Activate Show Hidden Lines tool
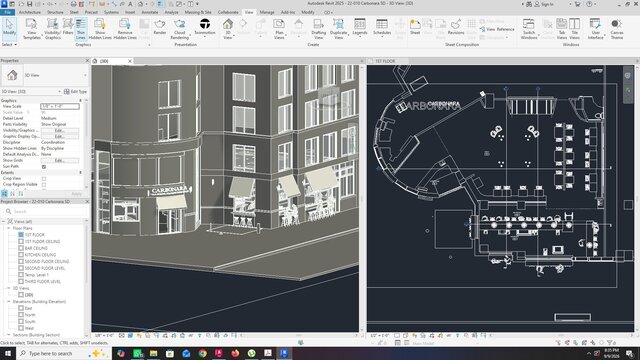Viewport: 640px width, 360px height. [100, 29]
